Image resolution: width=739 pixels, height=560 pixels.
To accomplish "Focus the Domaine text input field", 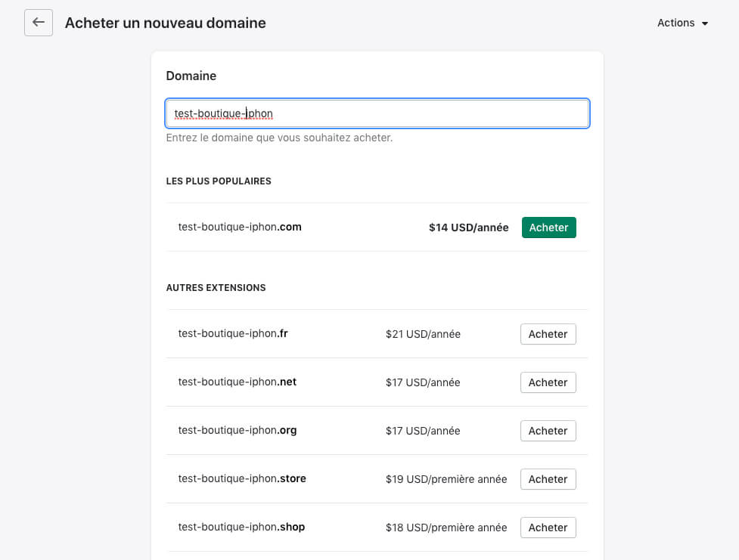I will point(377,113).
